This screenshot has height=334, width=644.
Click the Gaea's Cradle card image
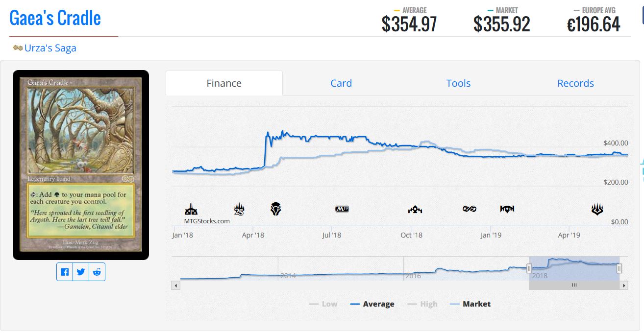click(81, 165)
